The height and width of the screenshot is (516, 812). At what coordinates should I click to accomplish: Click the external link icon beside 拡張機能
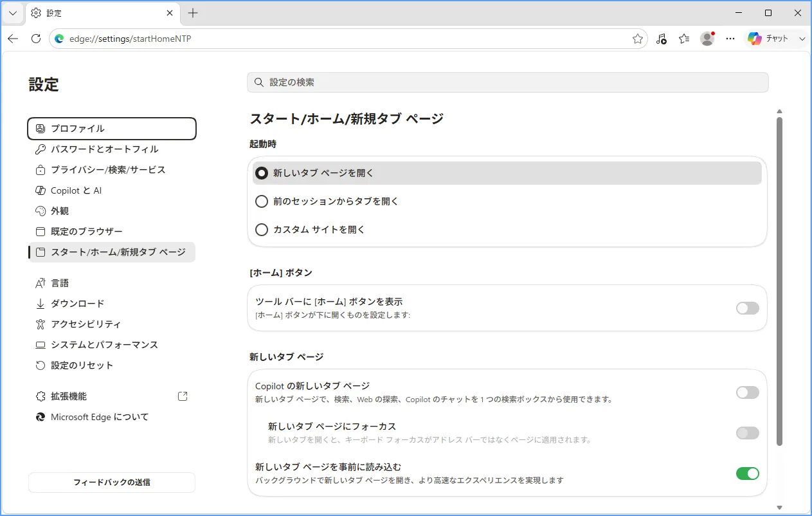point(183,396)
